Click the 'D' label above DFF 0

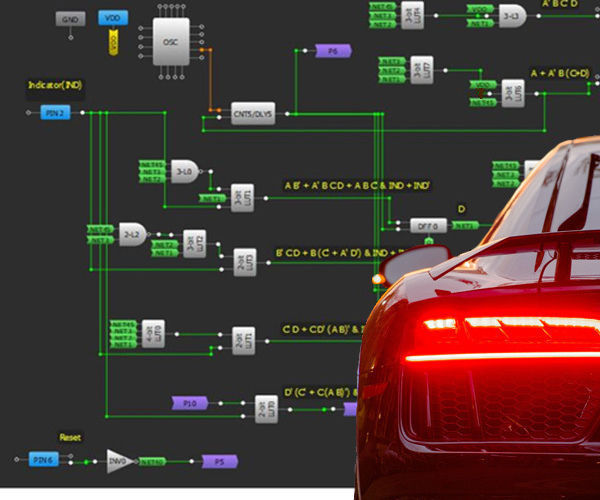(x=461, y=209)
